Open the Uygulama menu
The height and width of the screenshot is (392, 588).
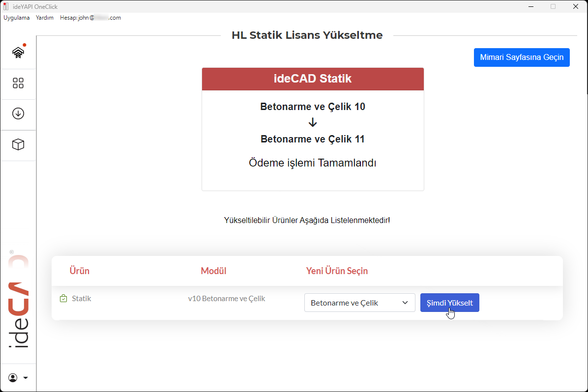pyautogui.click(x=17, y=18)
